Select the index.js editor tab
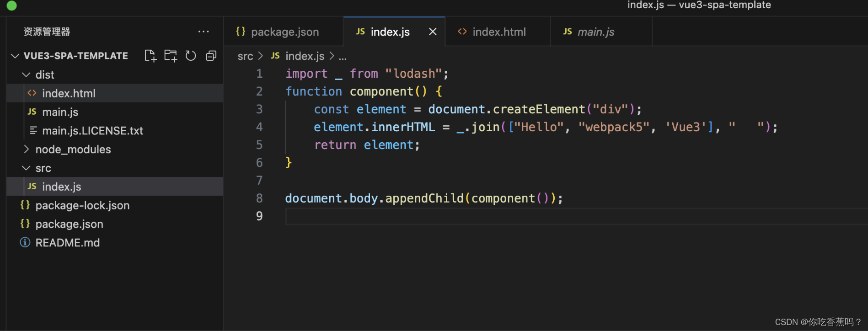The image size is (868, 331). (x=390, y=32)
